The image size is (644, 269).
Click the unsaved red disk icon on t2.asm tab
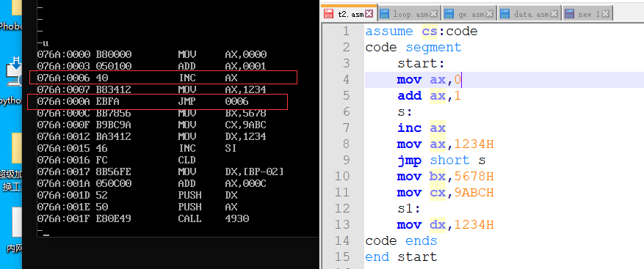[x=328, y=13]
